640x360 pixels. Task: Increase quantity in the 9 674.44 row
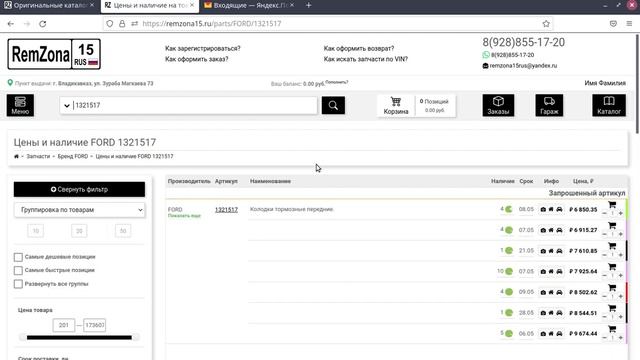tap(620, 338)
